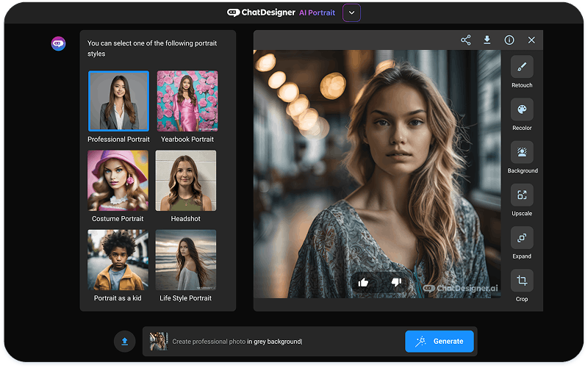Viewport: 588px width, 368px height.
Task: Click the 'Professional Portrait' caption text
Action: [118, 139]
